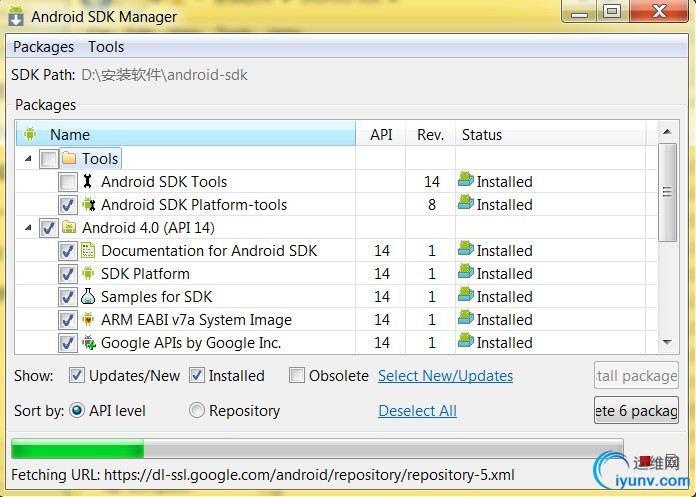Click the Documentation for Android SDK icon
696x497 pixels.
pyautogui.click(x=88, y=251)
